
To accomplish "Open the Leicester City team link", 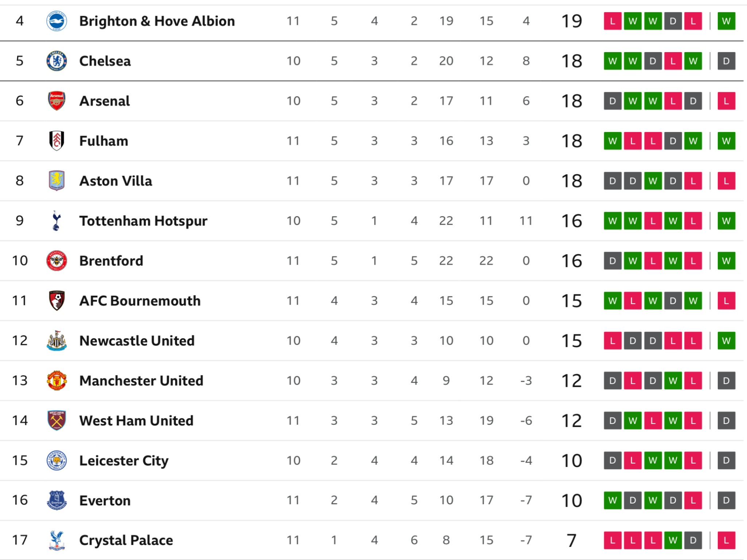I will 124,461.
